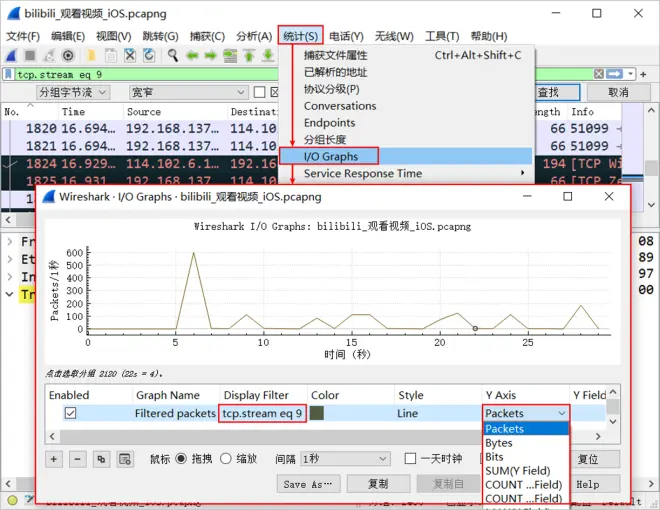Select packet row number 1820
This screenshot has height=510, width=660.
pyautogui.click(x=152, y=129)
